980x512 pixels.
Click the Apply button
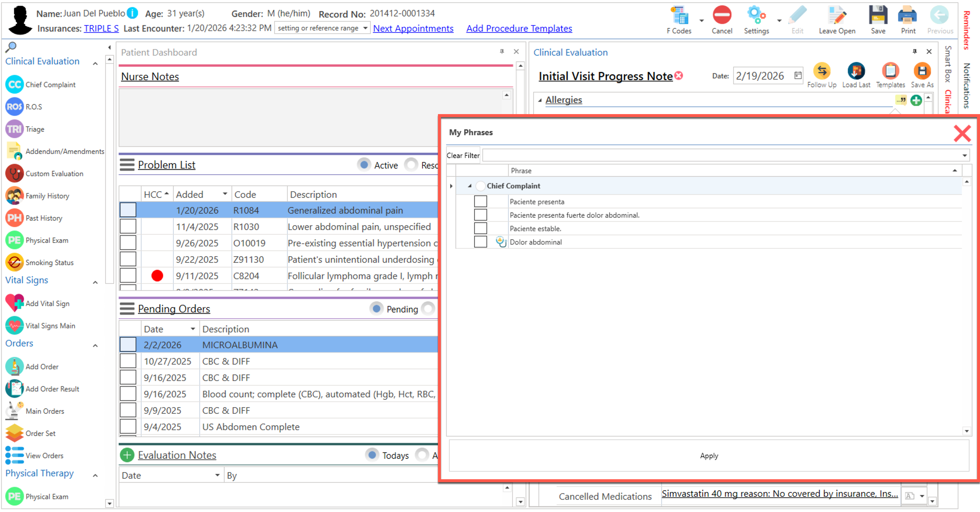tap(709, 456)
